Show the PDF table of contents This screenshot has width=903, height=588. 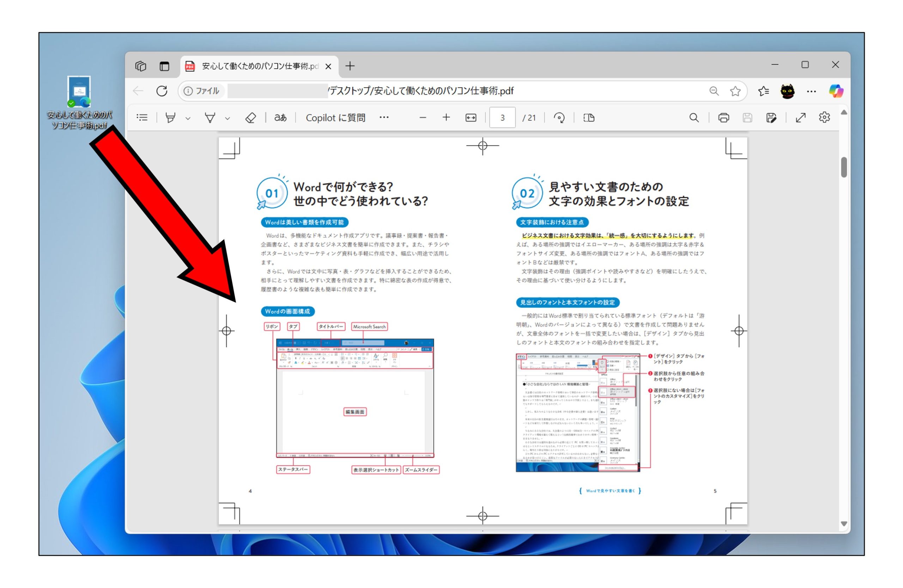[142, 117]
